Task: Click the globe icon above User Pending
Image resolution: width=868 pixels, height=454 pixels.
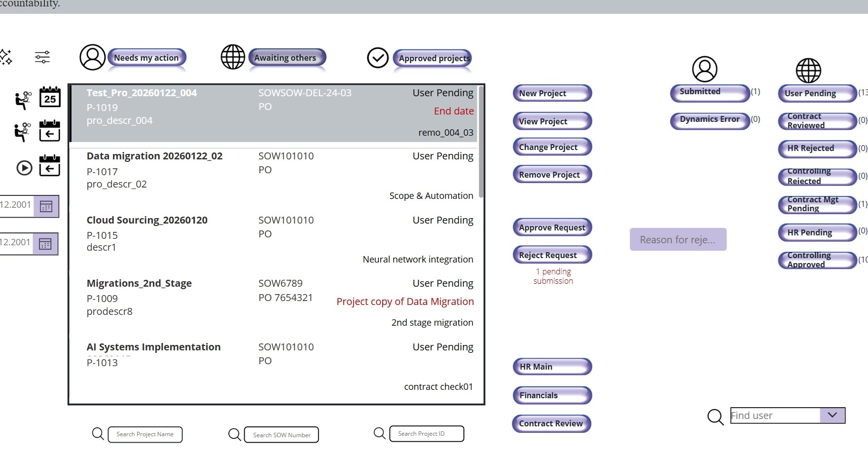Action: pyautogui.click(x=809, y=71)
